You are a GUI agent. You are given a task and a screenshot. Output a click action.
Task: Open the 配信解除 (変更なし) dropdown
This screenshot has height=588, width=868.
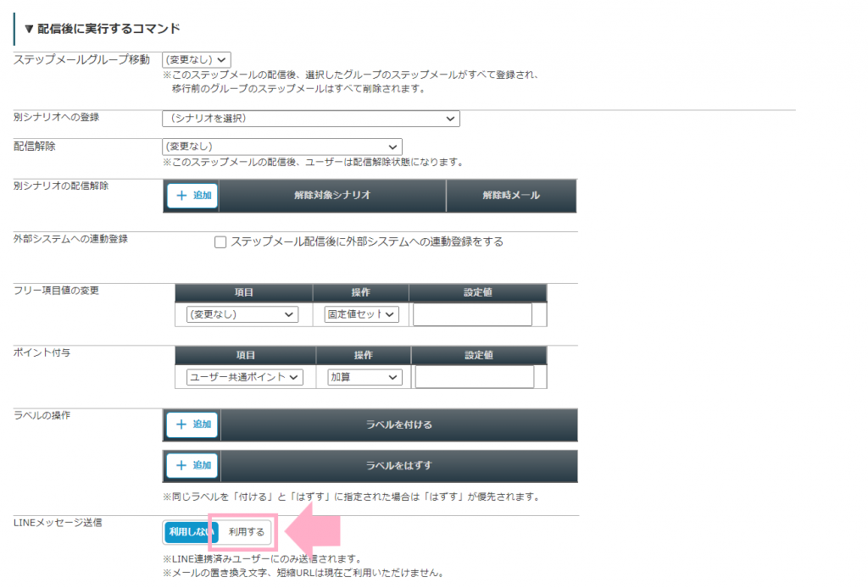(281, 147)
